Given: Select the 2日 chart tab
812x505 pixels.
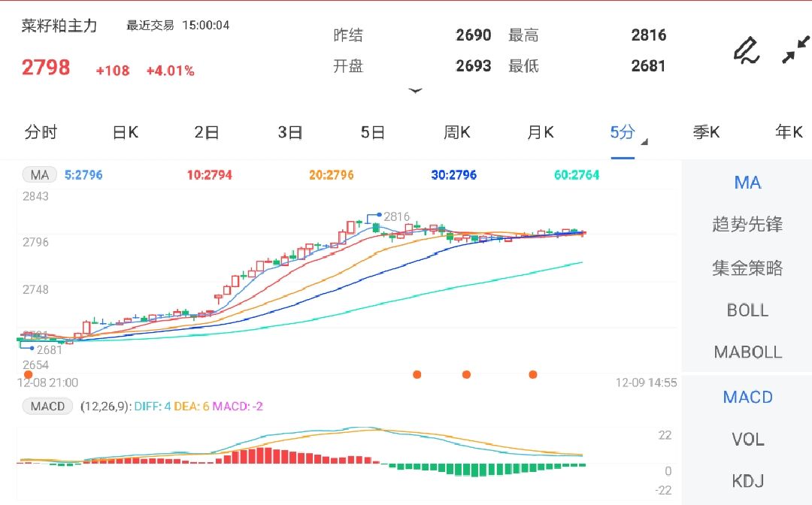Looking at the screenshot, I should (x=207, y=132).
